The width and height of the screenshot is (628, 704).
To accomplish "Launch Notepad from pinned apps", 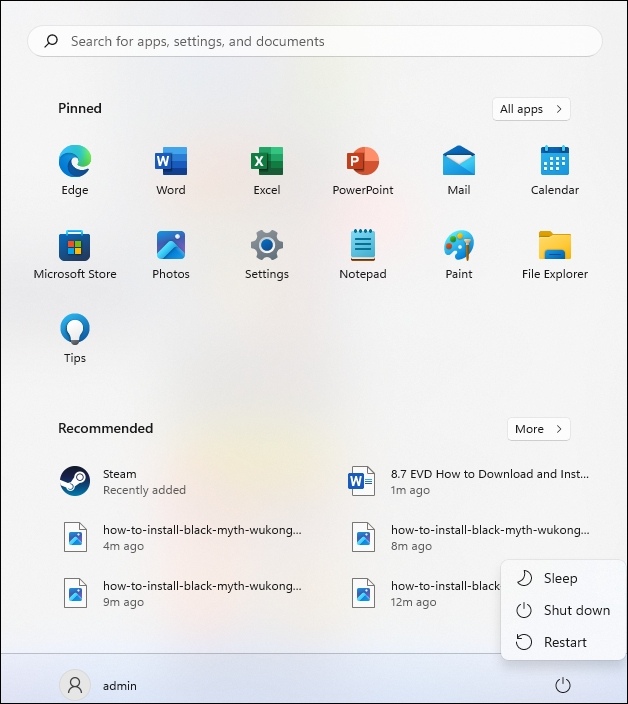I will point(363,246).
